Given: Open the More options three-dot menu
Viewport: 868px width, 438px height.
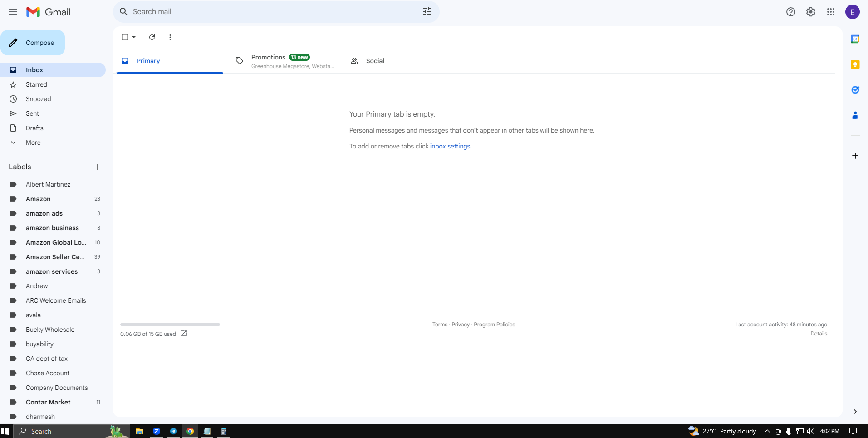Looking at the screenshot, I should click(170, 37).
